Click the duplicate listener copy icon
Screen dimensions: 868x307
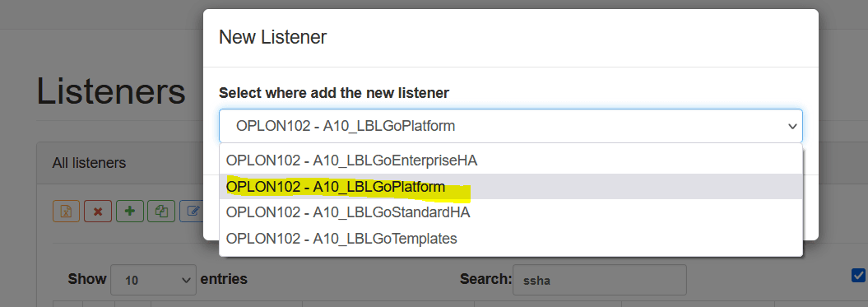pos(161,212)
